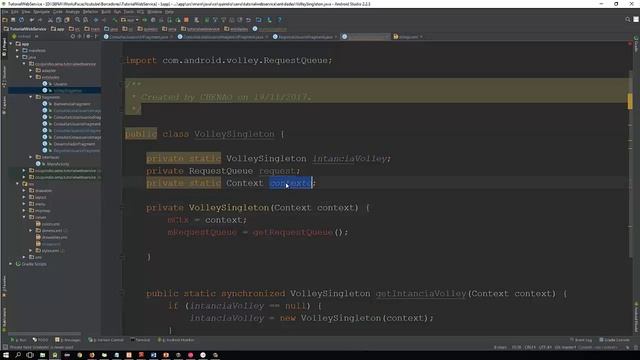Open File Explorer from the taskbar
The height and width of the screenshot is (360, 640).
click(42, 355)
